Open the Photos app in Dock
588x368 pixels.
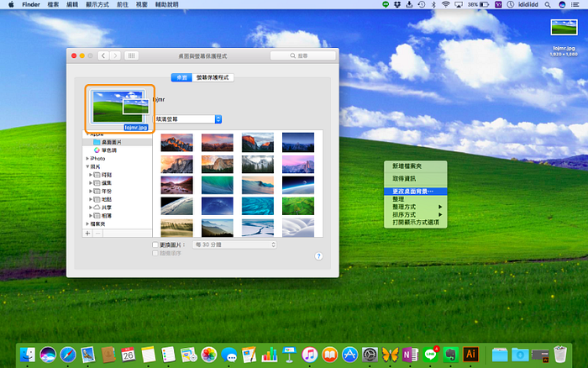coord(209,355)
